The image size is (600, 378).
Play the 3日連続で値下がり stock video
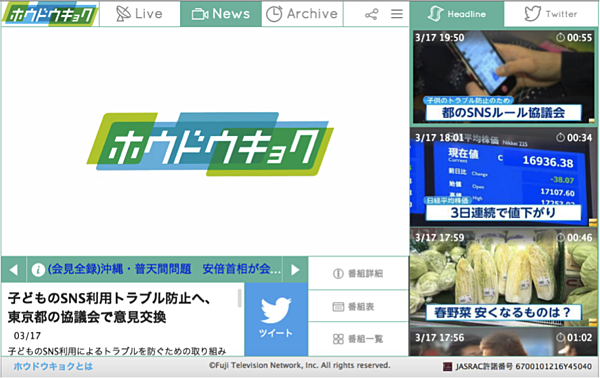pyautogui.click(x=504, y=177)
